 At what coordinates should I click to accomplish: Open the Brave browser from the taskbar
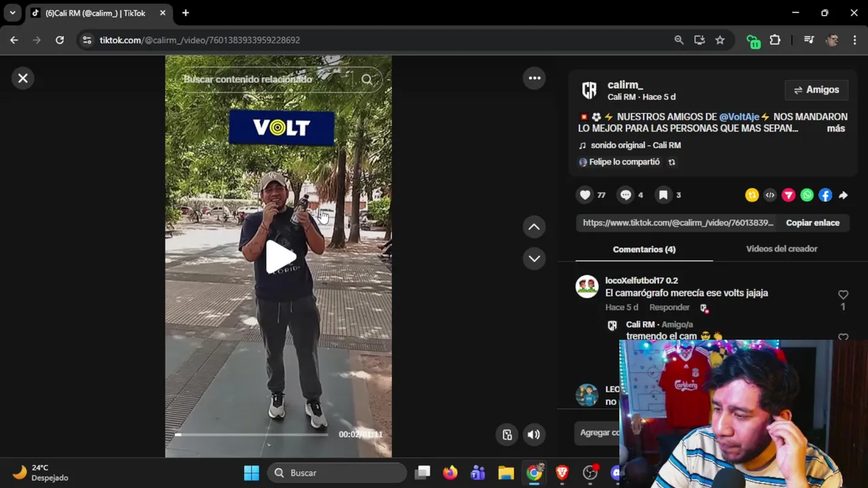coord(562,473)
